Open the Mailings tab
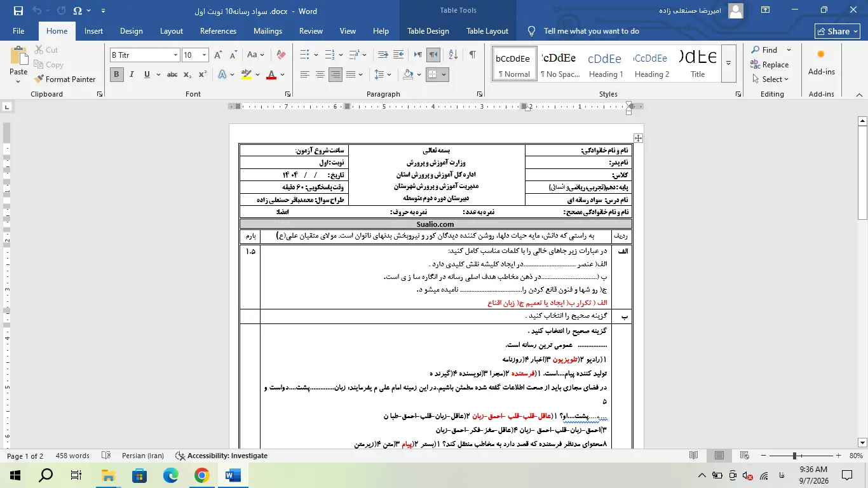 [x=268, y=31]
